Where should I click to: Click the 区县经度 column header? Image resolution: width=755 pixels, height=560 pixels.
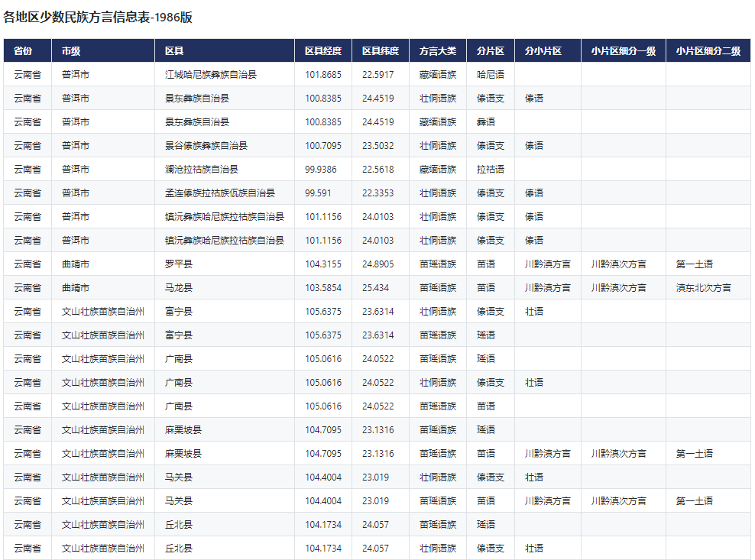click(323, 50)
